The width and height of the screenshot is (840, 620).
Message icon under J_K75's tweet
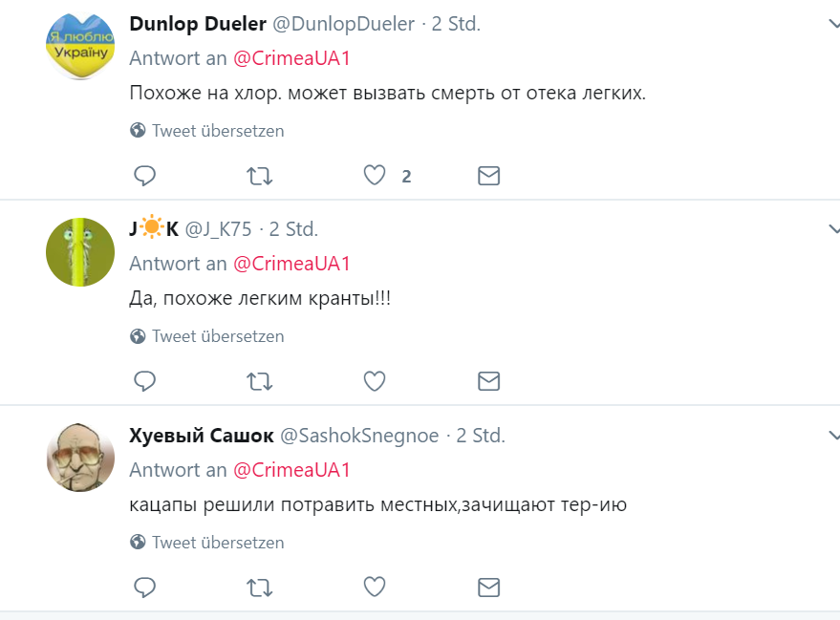tap(488, 381)
